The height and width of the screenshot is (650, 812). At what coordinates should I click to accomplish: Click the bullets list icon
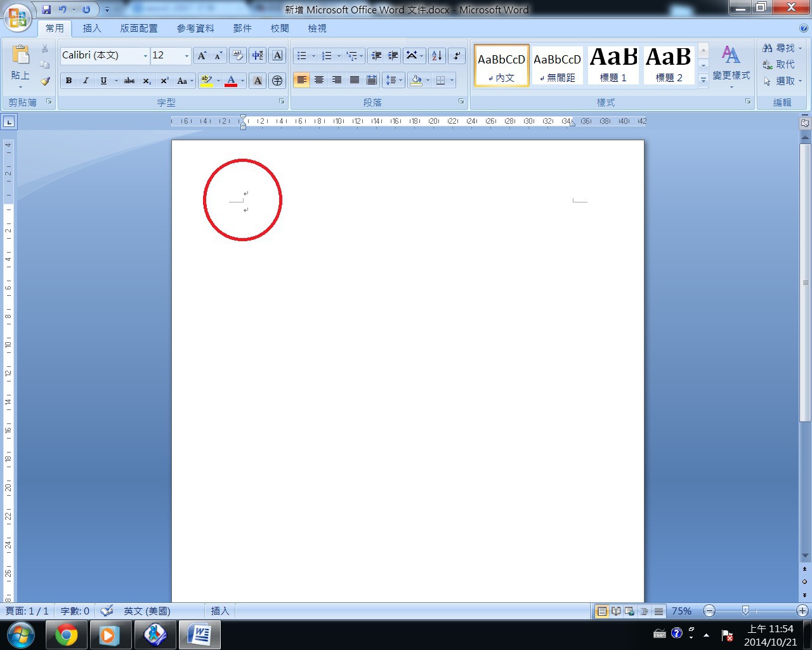(303, 56)
